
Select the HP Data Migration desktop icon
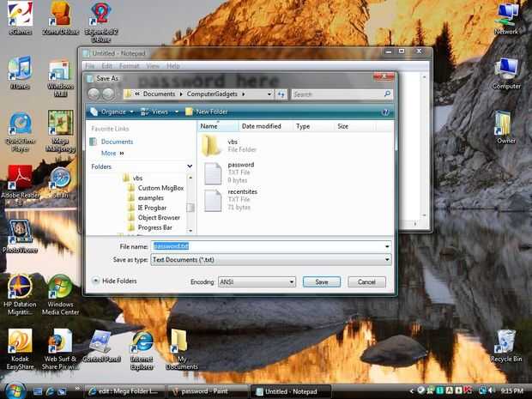pos(20,295)
